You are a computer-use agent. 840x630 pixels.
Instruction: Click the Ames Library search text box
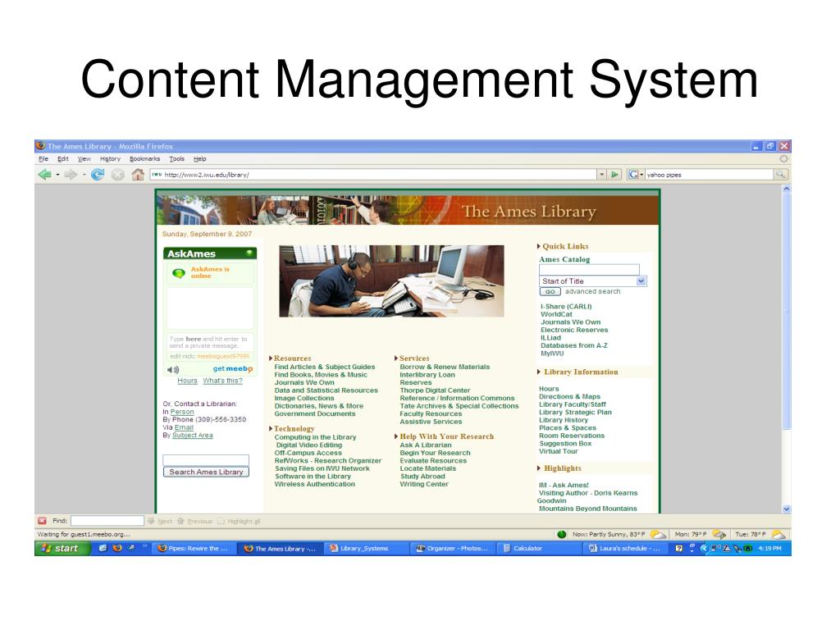[206, 460]
